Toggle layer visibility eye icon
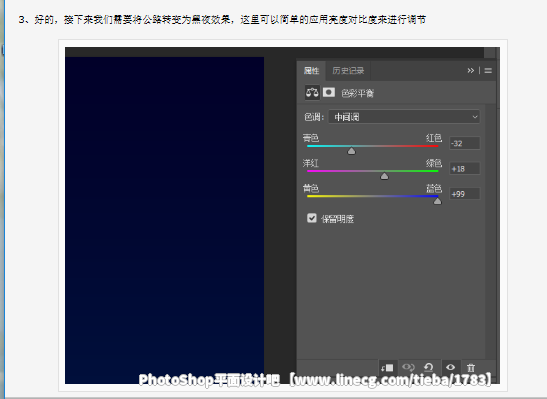The width and height of the screenshot is (547, 399). [x=450, y=367]
